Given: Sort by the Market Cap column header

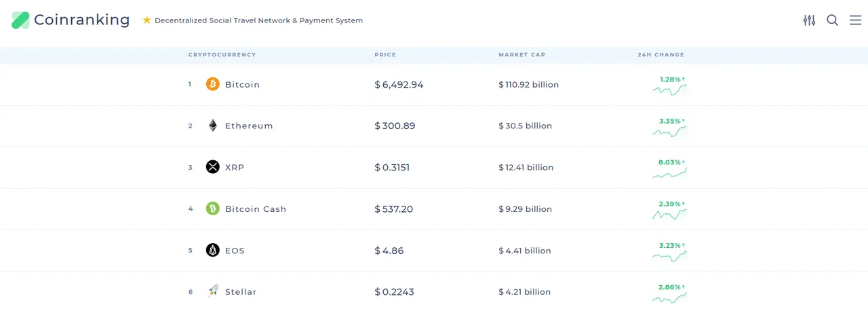Looking at the screenshot, I should click(522, 55).
